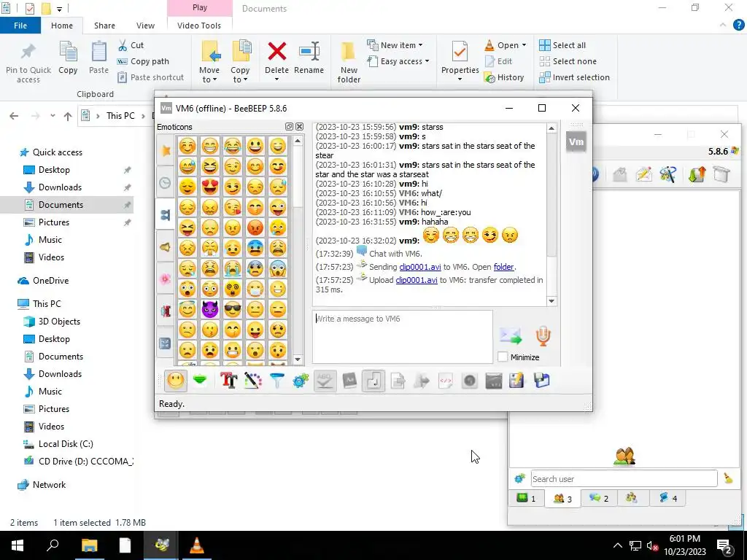This screenshot has height=560, width=747.
Task: Open the chat font (red T) settings
Action: pos(228,381)
